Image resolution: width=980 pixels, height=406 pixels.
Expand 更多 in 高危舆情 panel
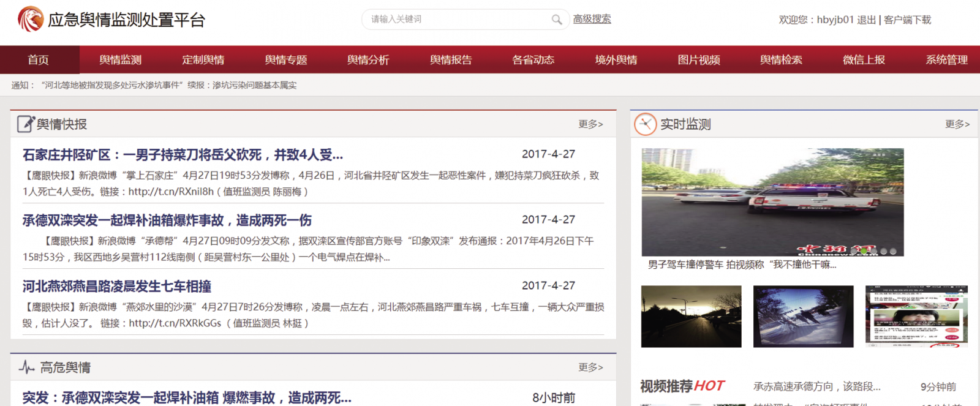point(590,367)
